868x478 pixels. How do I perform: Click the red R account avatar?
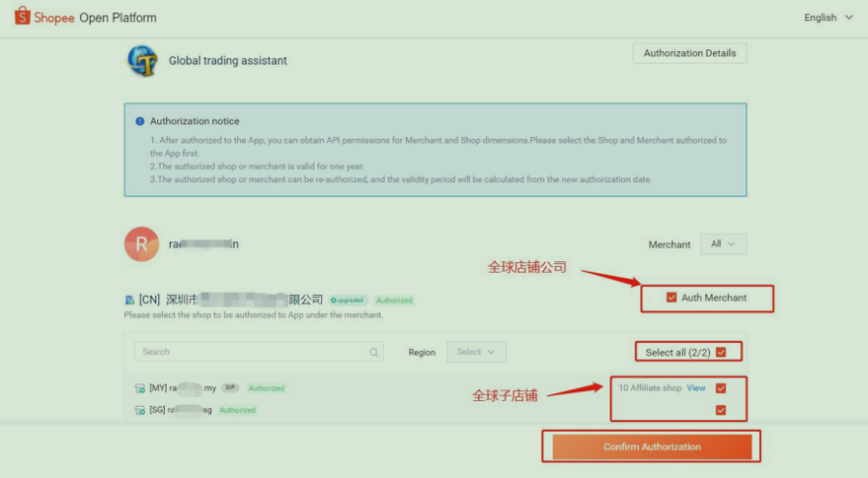[142, 244]
